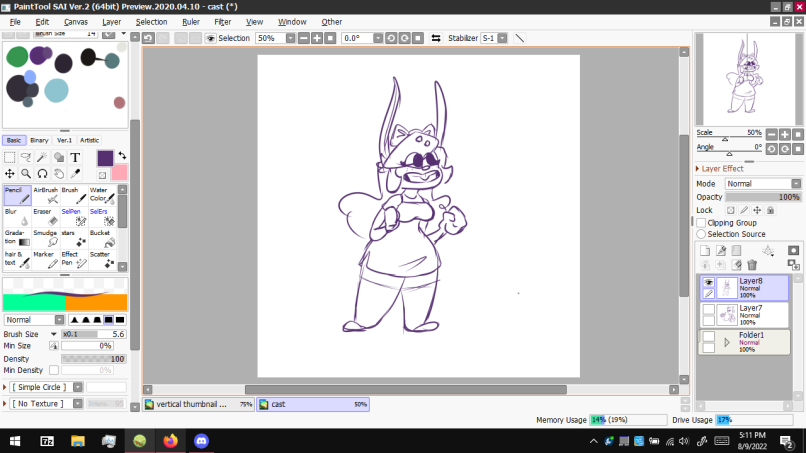Select the Text tool icon

click(x=76, y=157)
